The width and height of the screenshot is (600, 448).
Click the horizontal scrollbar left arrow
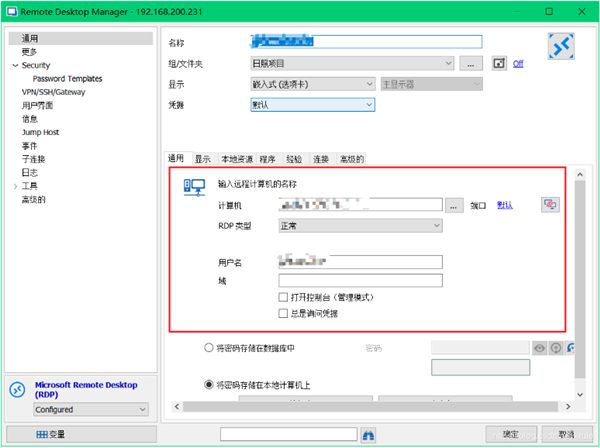[x=177, y=407]
